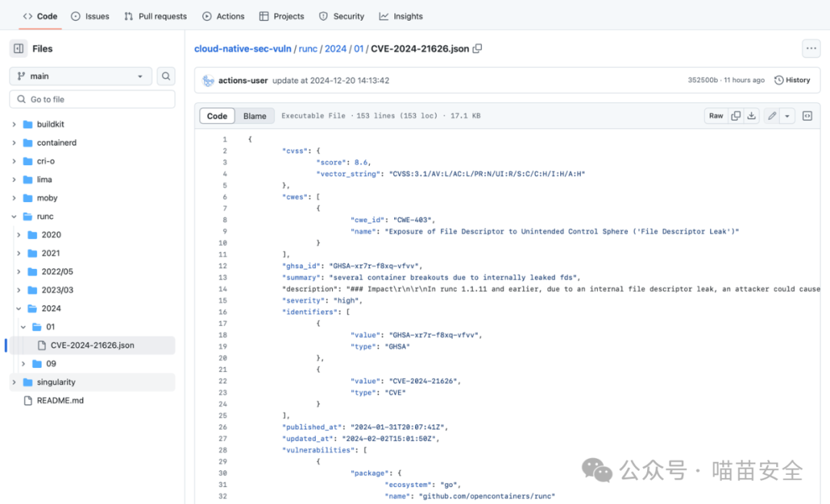Switch to Blame view

pyautogui.click(x=254, y=116)
